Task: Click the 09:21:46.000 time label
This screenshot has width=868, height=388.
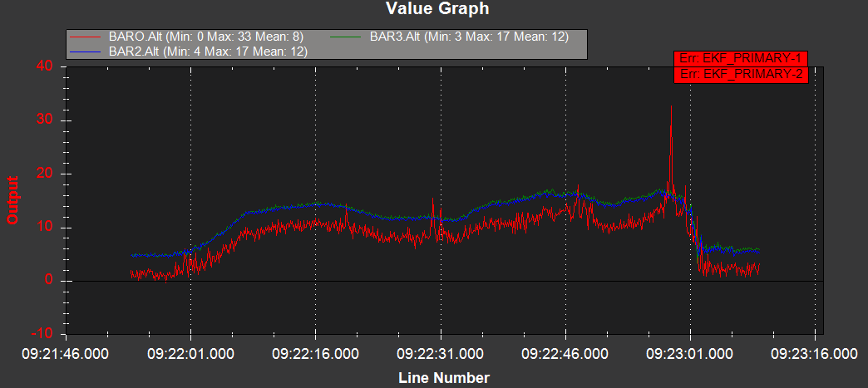Action: tap(66, 354)
